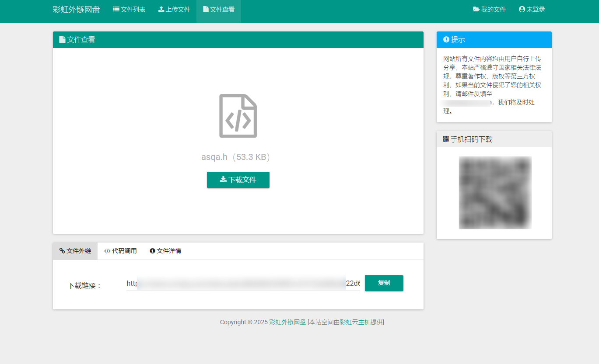Switch to the 文件外链 tab

click(x=75, y=251)
